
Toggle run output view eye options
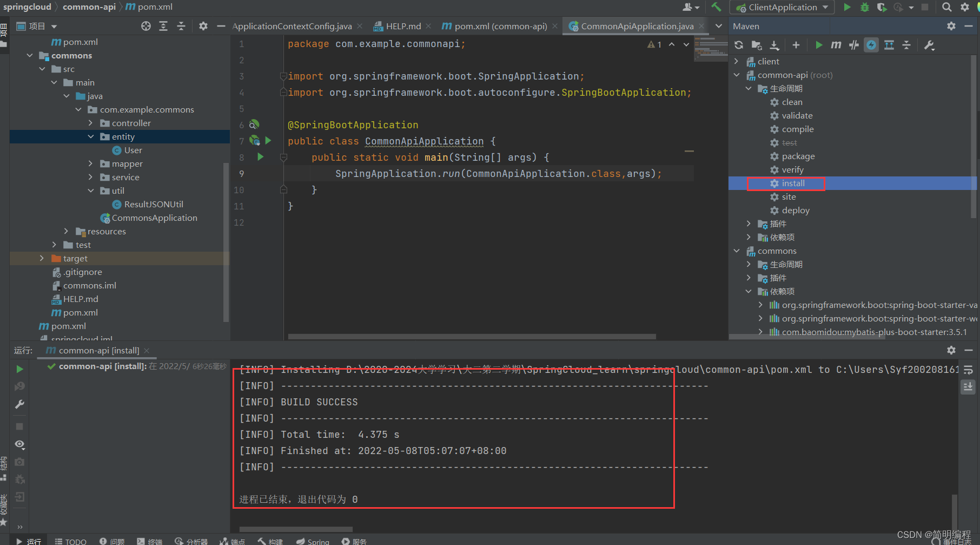[19, 444]
